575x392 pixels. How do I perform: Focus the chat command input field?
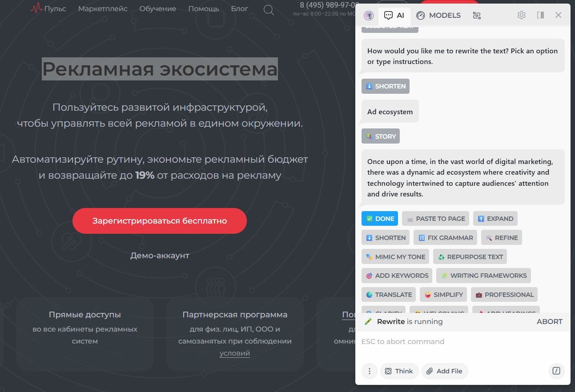462,342
